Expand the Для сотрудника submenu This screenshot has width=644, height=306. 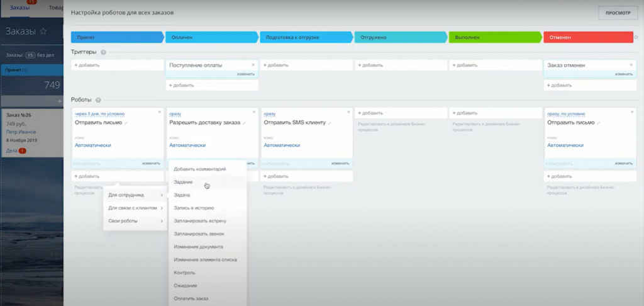pos(135,195)
